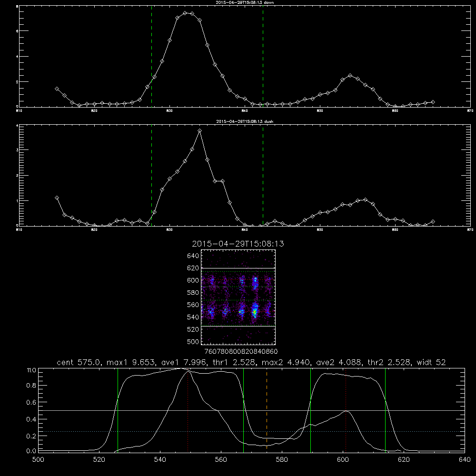Click the peak diamond marker on the dusk curve
The width and height of the screenshot is (476, 476).
[199, 131]
